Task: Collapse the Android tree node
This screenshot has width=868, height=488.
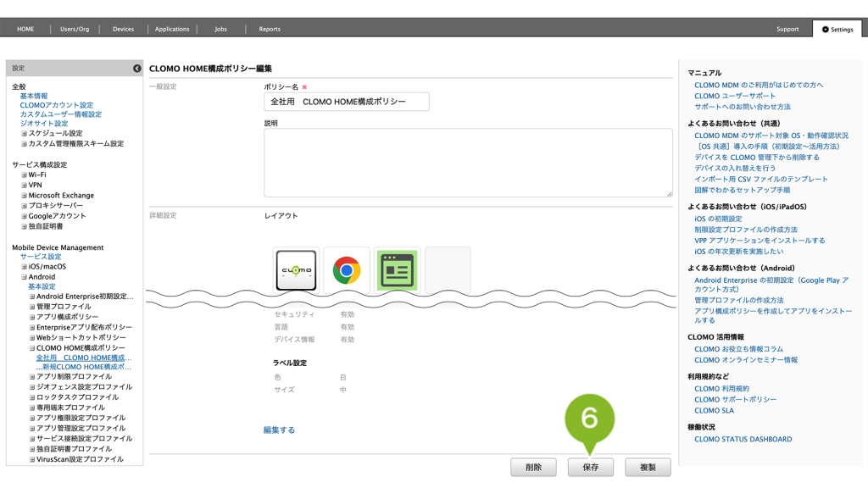Action: click(25, 277)
